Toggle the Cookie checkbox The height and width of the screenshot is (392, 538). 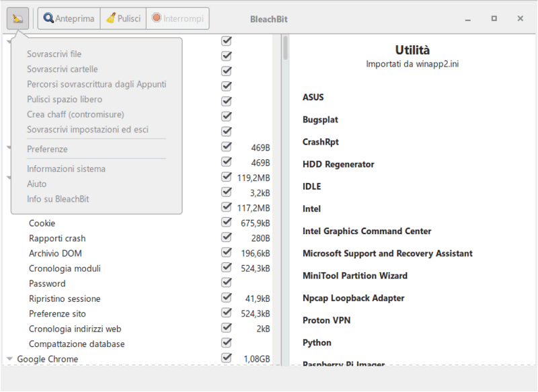[227, 223]
